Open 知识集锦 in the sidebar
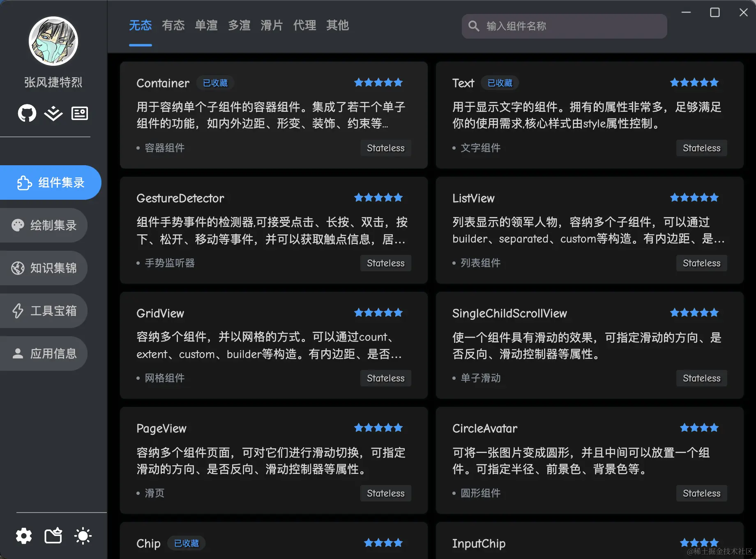This screenshot has height=559, width=756. point(44,268)
